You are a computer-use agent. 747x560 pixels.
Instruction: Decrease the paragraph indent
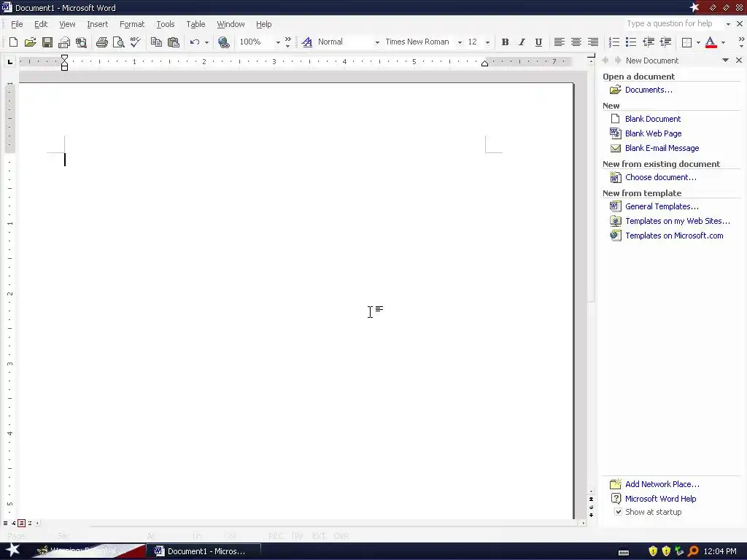[649, 42]
